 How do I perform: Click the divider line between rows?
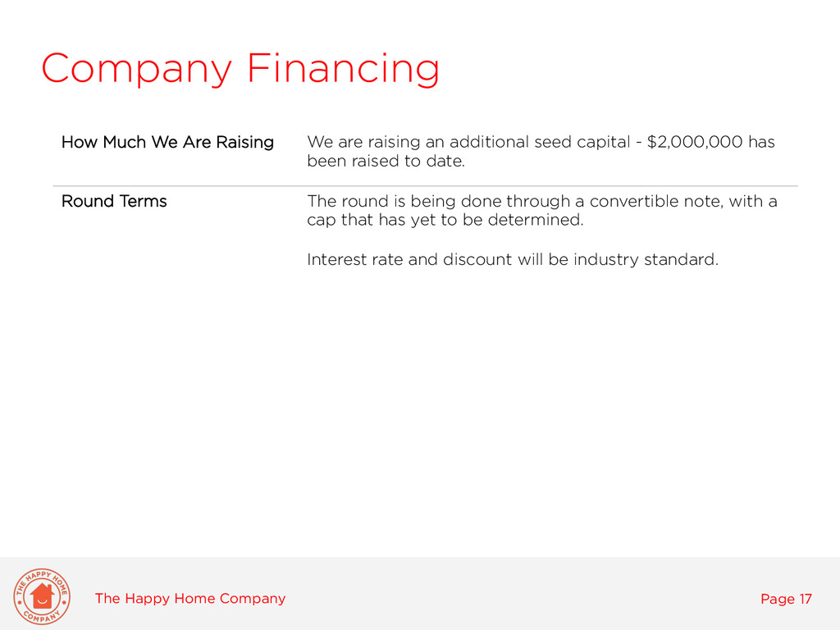coord(426,186)
